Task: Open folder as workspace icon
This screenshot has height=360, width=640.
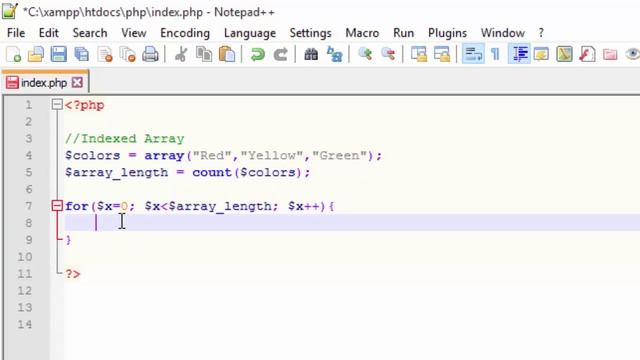Action: pos(610,54)
